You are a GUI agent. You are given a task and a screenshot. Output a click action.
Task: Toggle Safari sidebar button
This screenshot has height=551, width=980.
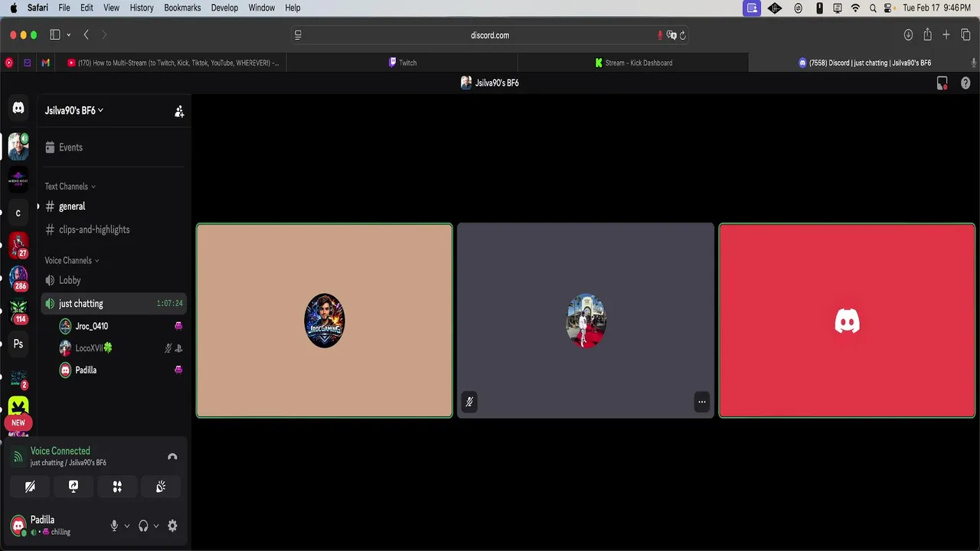pos(55,35)
